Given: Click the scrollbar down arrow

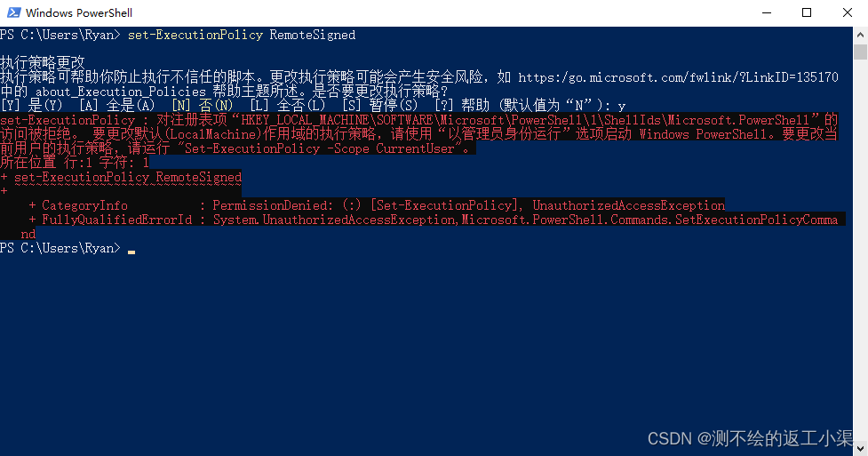Looking at the screenshot, I should [x=860, y=448].
